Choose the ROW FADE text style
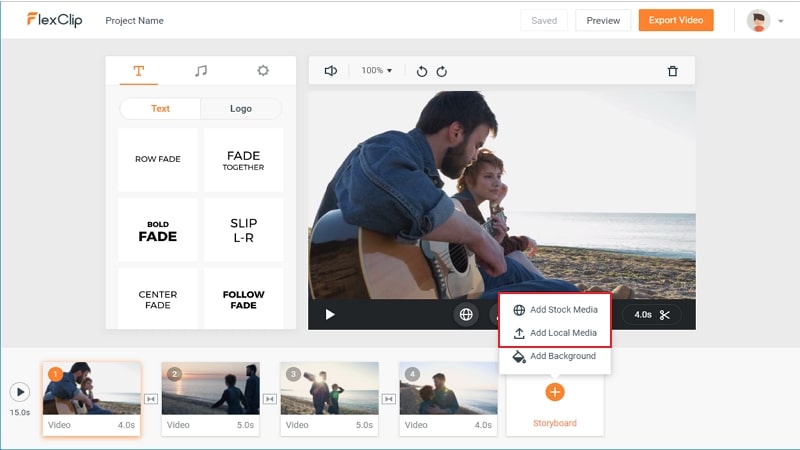The image size is (800, 450). pos(158,159)
